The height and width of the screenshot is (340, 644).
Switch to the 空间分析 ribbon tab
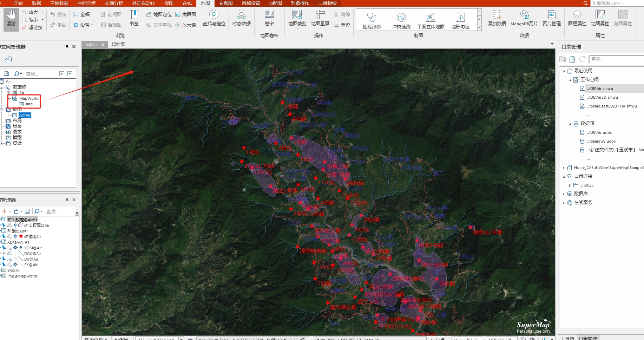click(x=86, y=3)
